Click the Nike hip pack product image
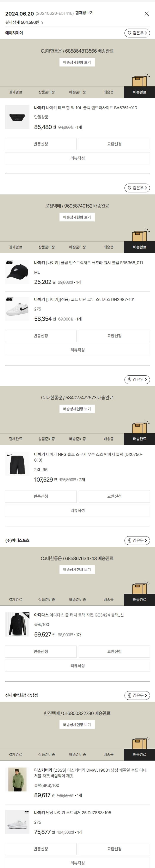The width and height of the screenshot is (155, 868). 18,117
